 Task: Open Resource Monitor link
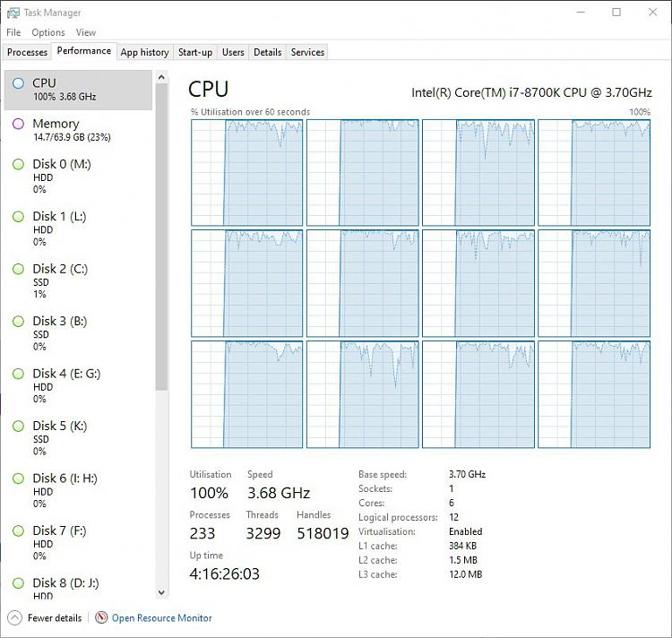point(161,618)
